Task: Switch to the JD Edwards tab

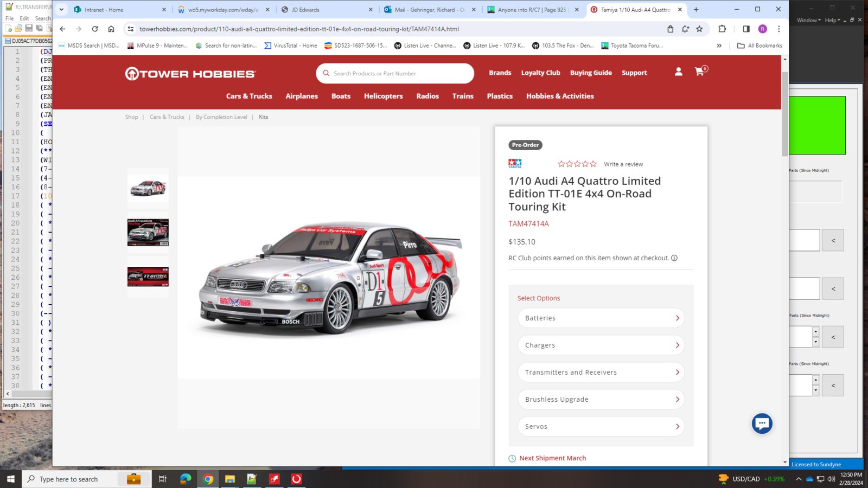Action: tap(327, 10)
